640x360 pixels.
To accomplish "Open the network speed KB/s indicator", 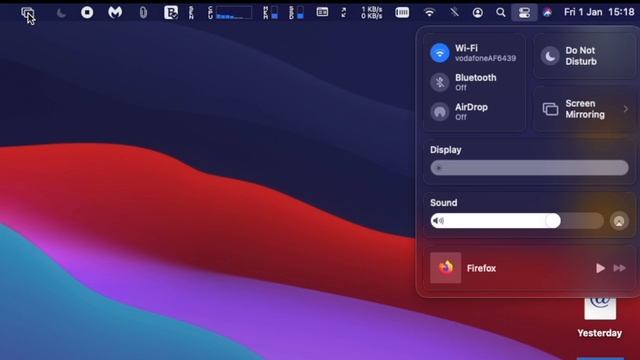I will [371, 13].
